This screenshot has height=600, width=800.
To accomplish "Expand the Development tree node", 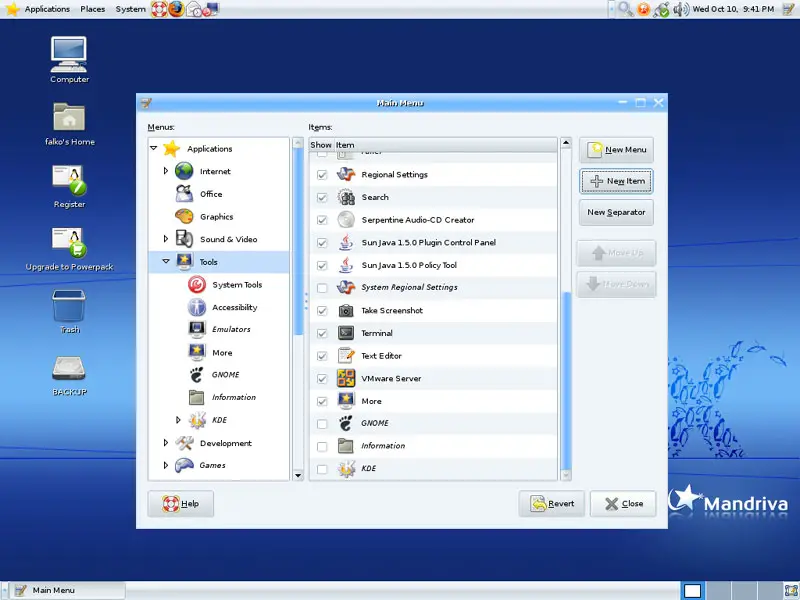I will click(166, 443).
